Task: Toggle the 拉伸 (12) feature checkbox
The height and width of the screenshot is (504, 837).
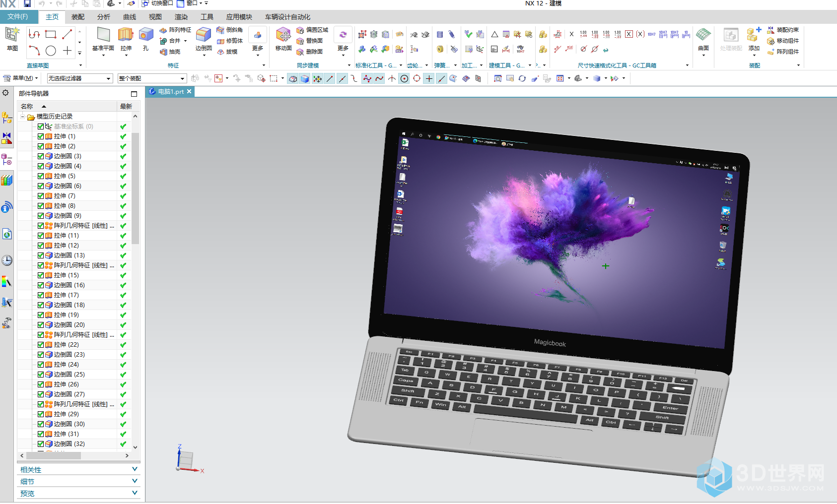Action: (41, 246)
